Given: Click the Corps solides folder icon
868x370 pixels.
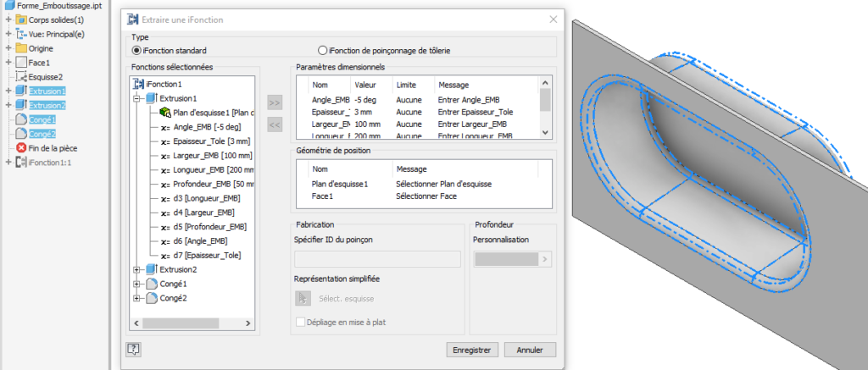Looking at the screenshot, I should [x=21, y=20].
